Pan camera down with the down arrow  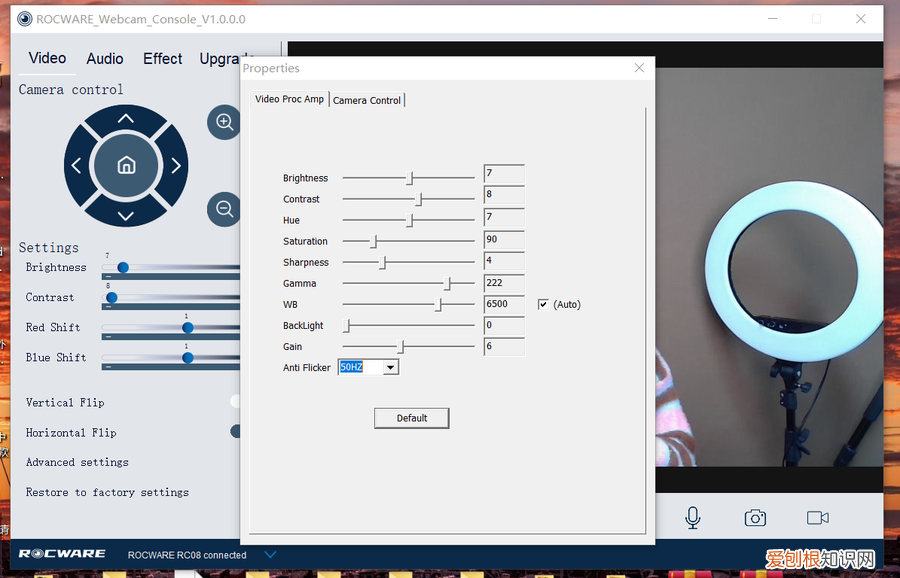pyautogui.click(x=126, y=214)
